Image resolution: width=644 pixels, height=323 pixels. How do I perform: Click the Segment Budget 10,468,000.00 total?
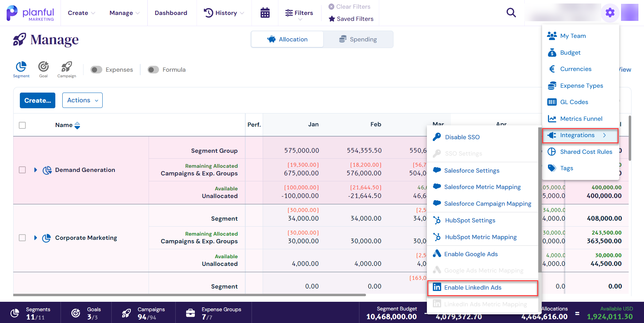pos(391,317)
